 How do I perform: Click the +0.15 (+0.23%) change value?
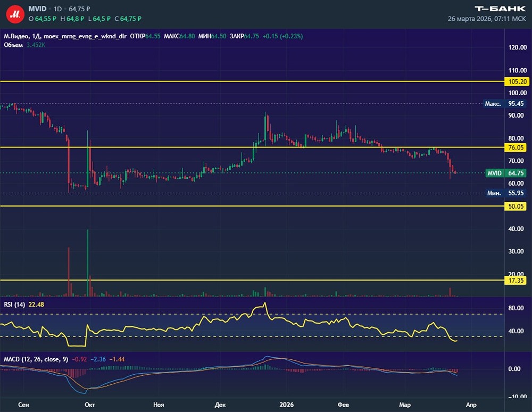pos(282,36)
